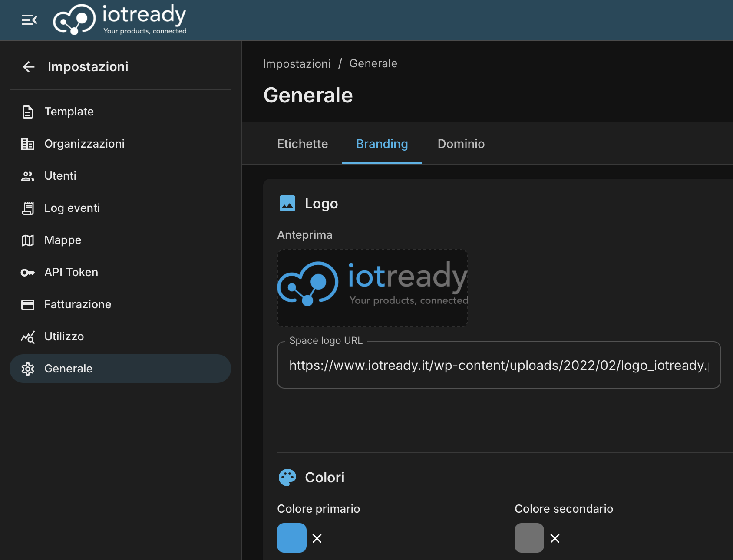Click the Generale page heading
733x560 pixels.
308,96
